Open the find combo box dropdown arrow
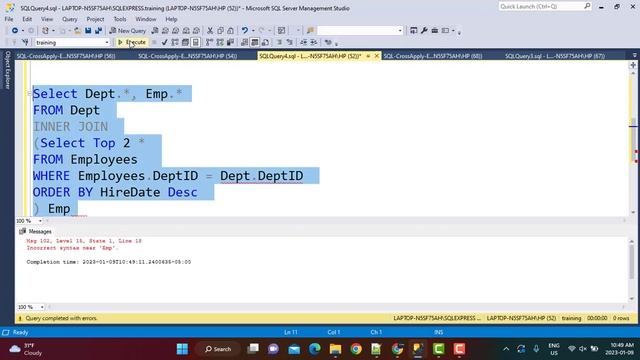This screenshot has height=360, width=640. 400,31
